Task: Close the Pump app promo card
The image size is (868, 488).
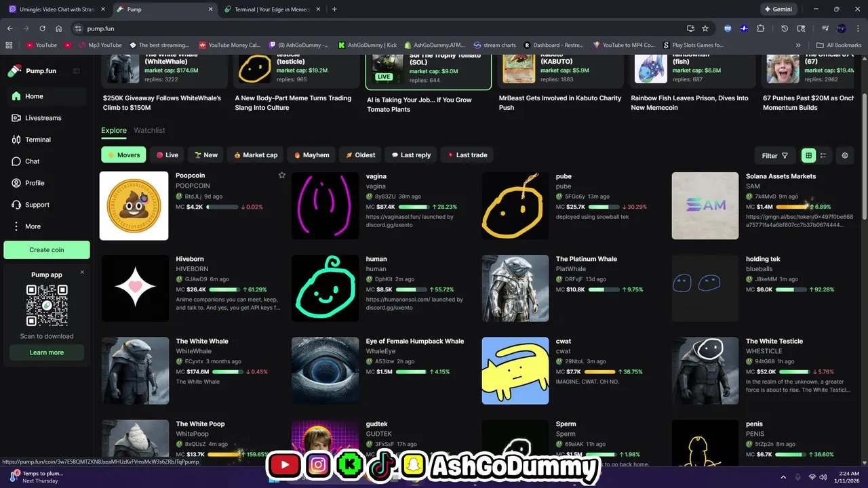Action: [x=82, y=272]
